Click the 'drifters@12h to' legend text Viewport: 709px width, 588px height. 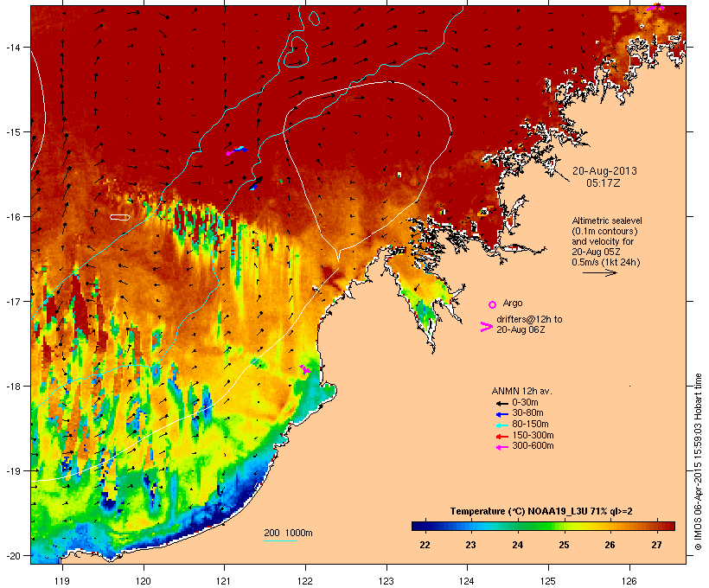pos(529,319)
